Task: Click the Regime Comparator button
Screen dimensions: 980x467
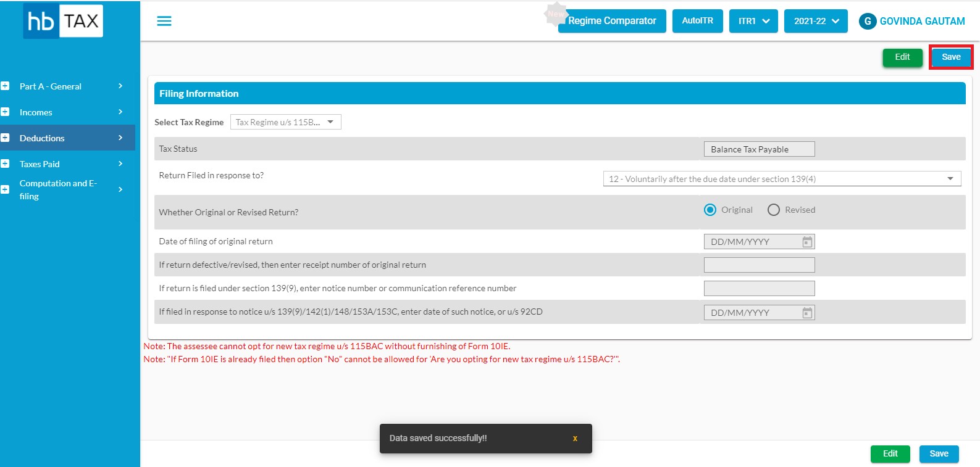Action: click(x=612, y=21)
